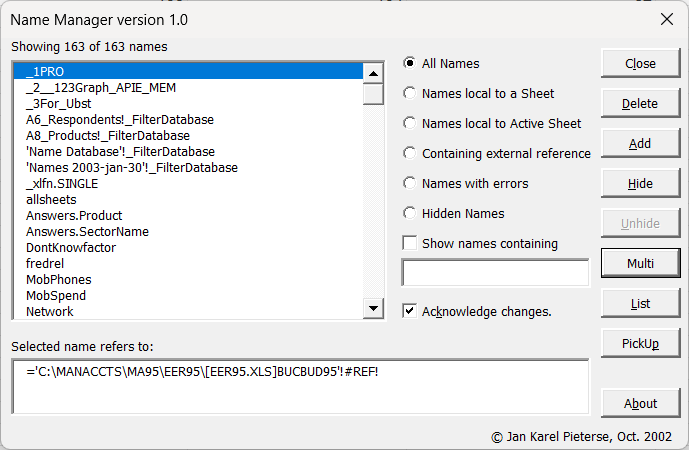Click the names list scrollbar thumb

click(374, 94)
